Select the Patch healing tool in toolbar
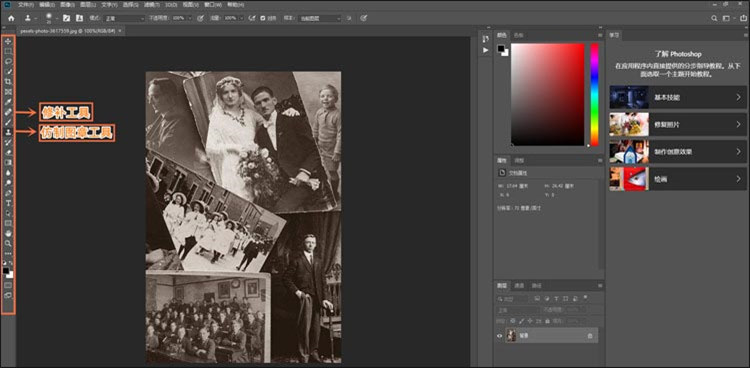The height and width of the screenshot is (368, 750). 8,112
